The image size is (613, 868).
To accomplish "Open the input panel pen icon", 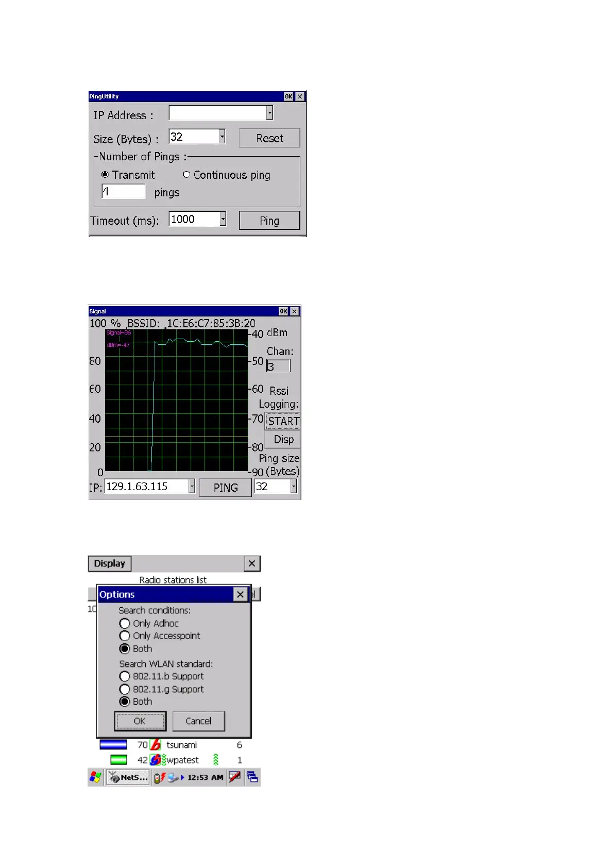I will point(235,777).
